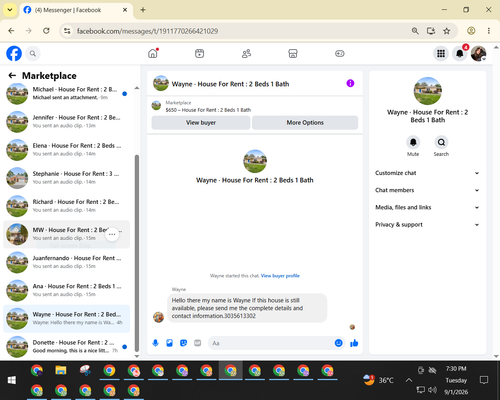Open the Marketplace icon in top nav

(293, 53)
